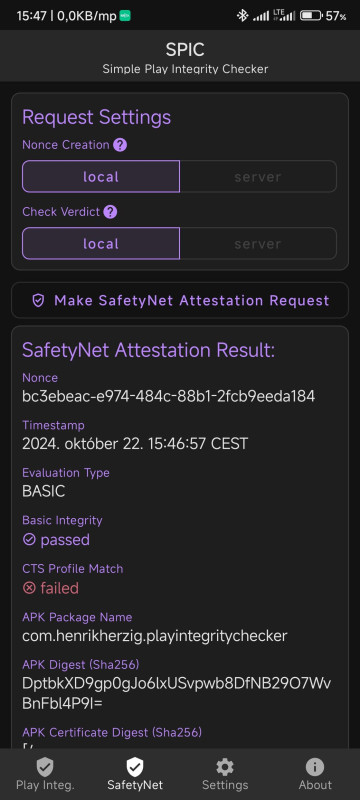The height and width of the screenshot is (800, 360).
Task: Select local for Check Verdict
Action: pos(101,243)
